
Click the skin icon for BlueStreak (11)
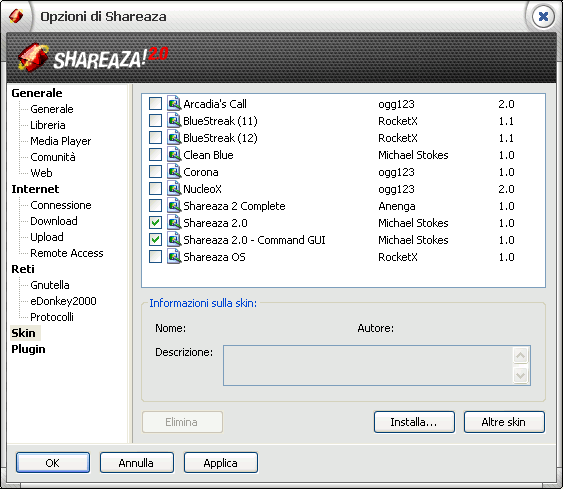(174, 121)
